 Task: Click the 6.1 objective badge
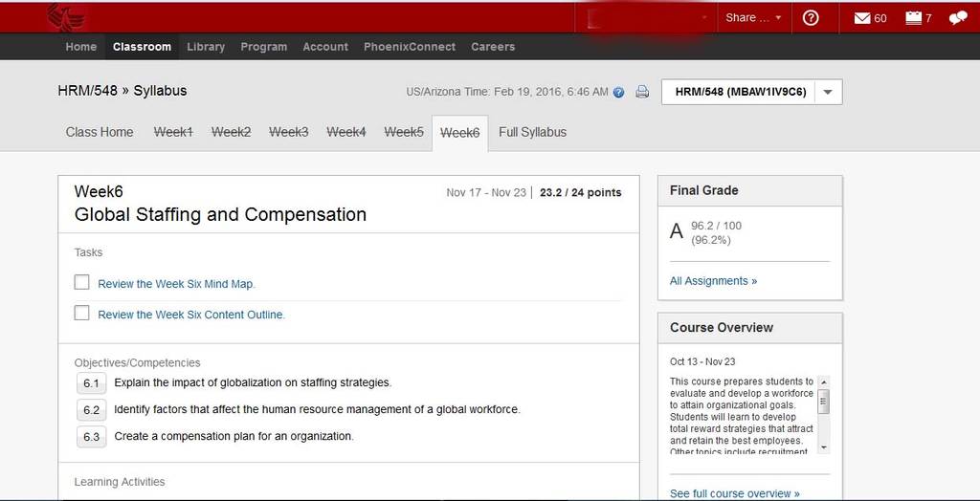point(91,383)
